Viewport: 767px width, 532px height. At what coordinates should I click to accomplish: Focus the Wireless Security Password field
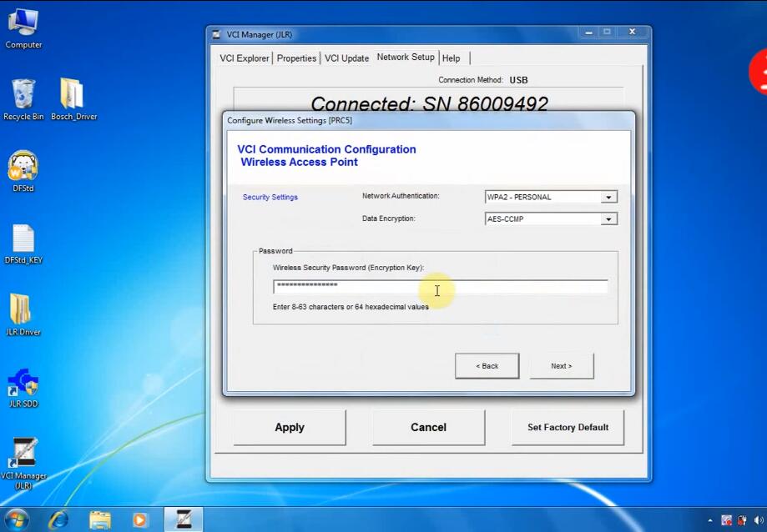(440, 287)
